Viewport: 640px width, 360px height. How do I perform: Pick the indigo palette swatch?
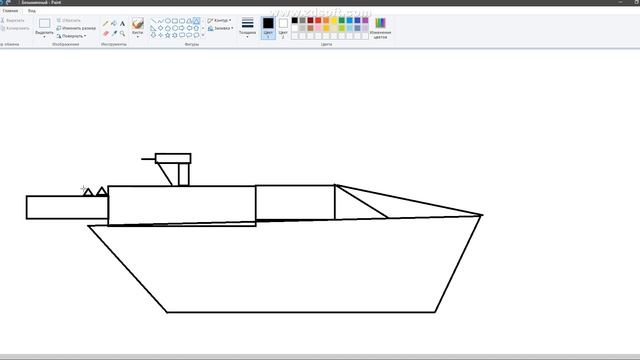click(358, 20)
